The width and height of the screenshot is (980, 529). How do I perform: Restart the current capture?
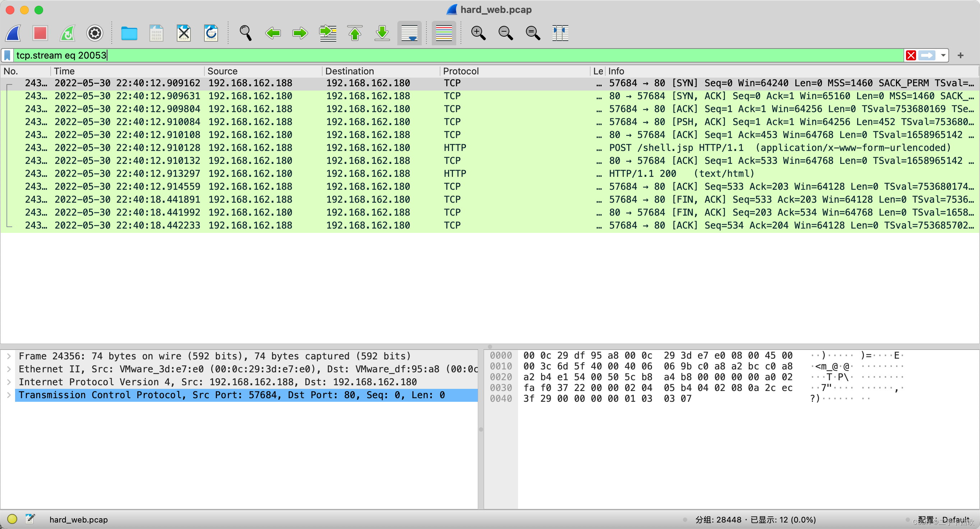67,33
